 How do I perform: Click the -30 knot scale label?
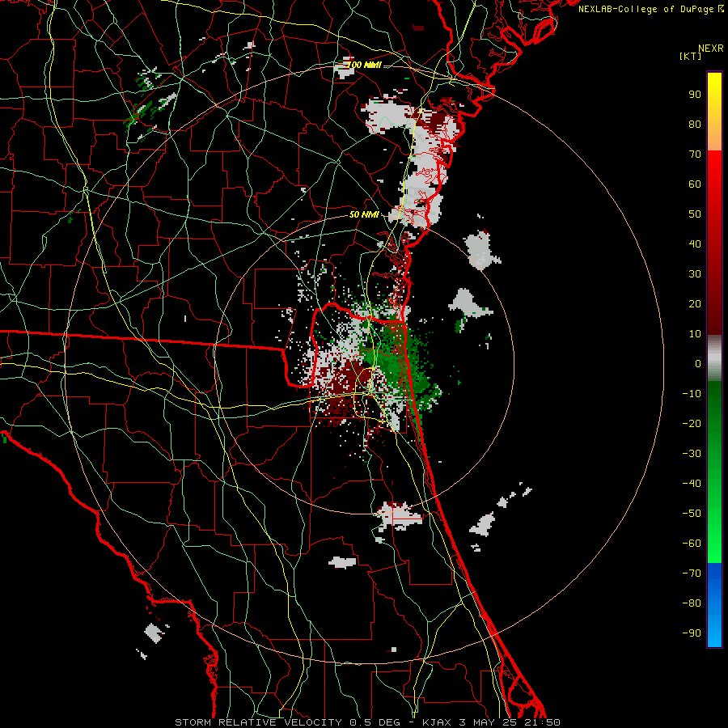tap(692, 454)
